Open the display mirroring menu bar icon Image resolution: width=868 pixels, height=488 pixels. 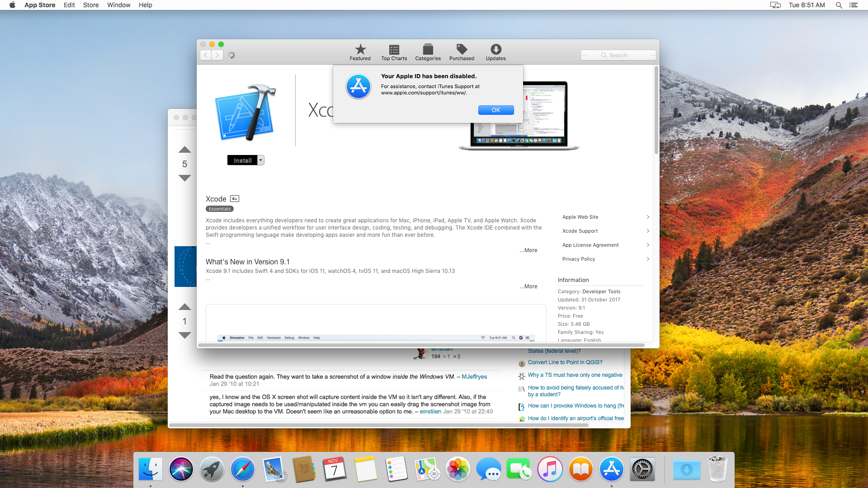[775, 5]
